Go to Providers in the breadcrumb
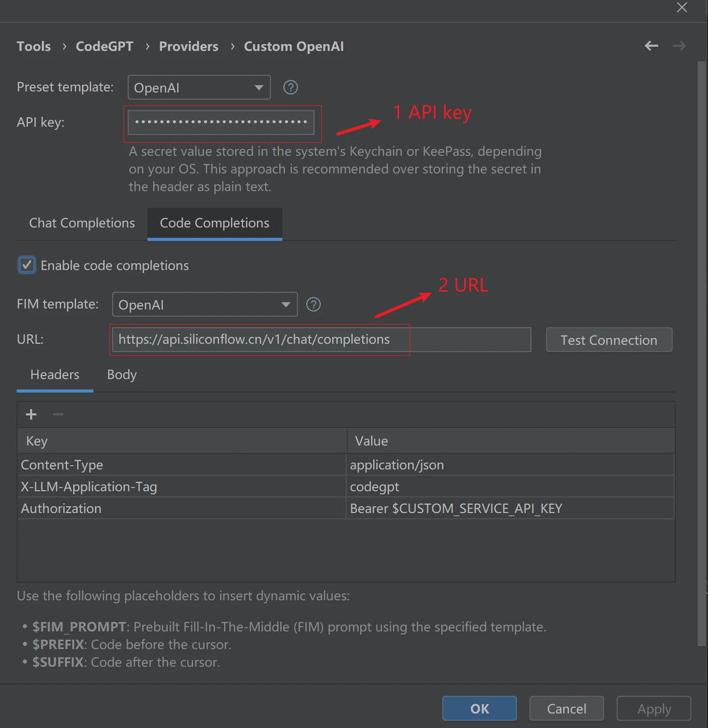Viewport: 708px width, 728px height. 188,46
